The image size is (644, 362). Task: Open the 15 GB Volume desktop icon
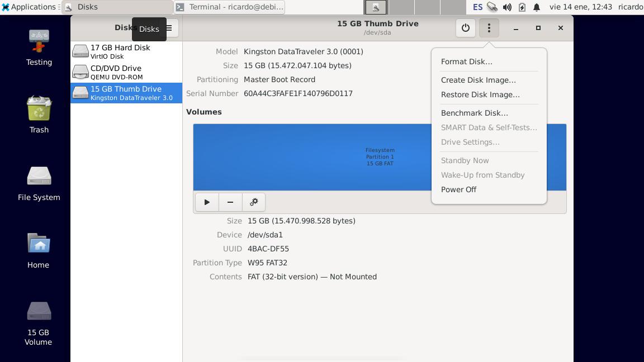pos(39,323)
